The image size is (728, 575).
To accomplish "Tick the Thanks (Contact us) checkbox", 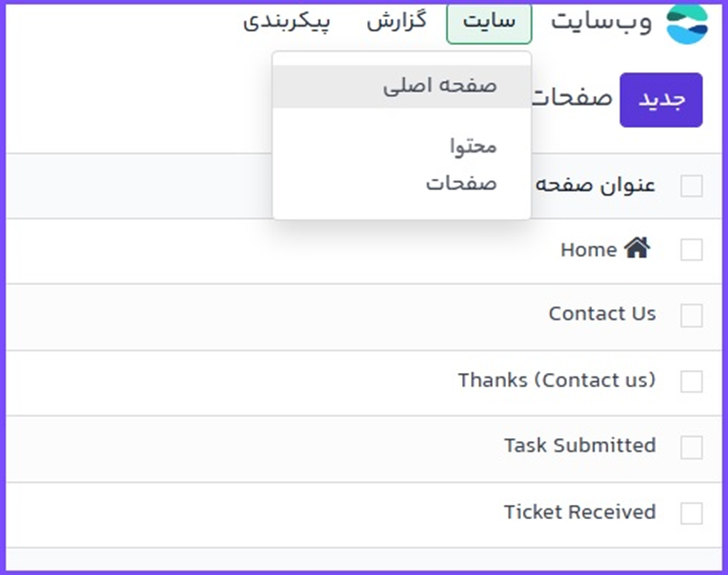I will pos(692,381).
